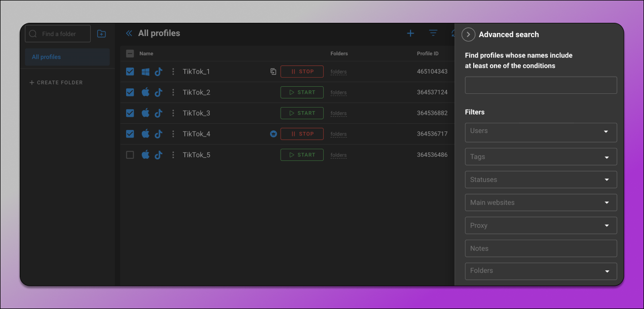Select profile name TikTok_1

click(x=197, y=72)
